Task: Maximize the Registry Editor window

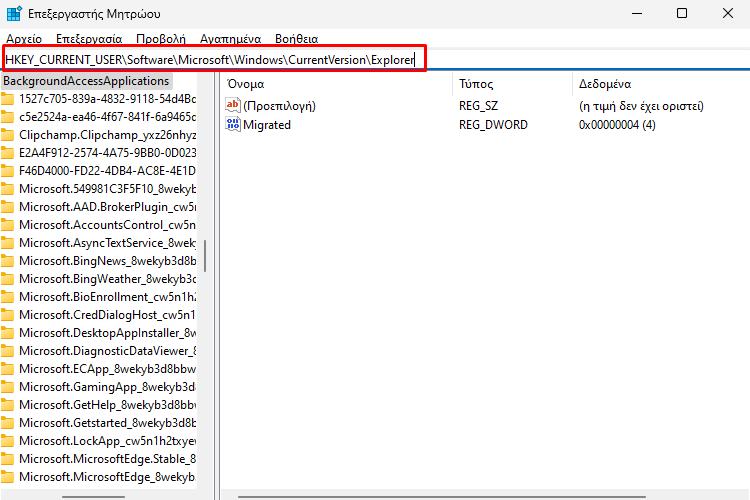Action: pos(682,13)
